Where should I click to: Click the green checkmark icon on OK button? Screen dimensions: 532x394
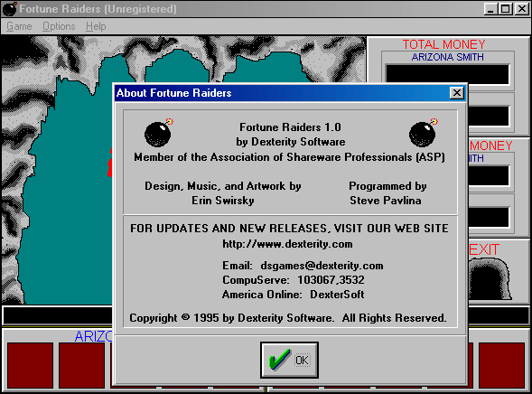(279, 359)
